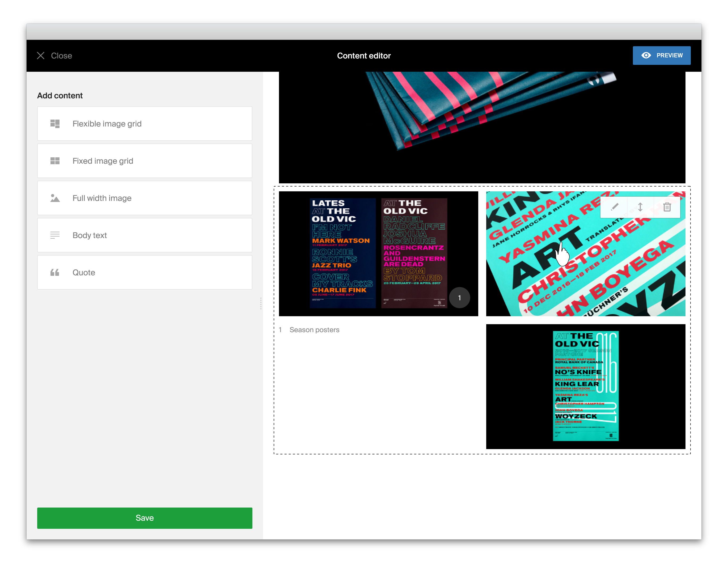Screen dimensions: 728x566
Task: Click the reorder arrows icon
Action: click(x=640, y=207)
